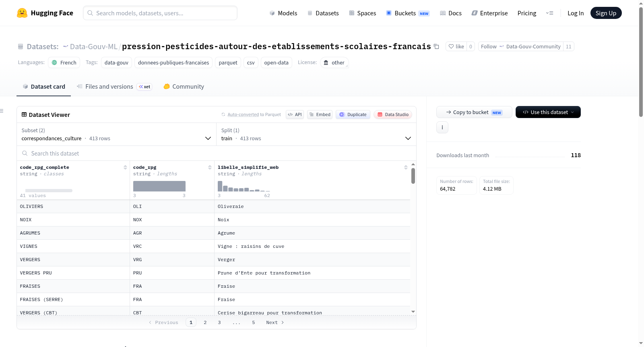This screenshot has width=644, height=347.
Task: Open the other license tag
Action: click(334, 62)
